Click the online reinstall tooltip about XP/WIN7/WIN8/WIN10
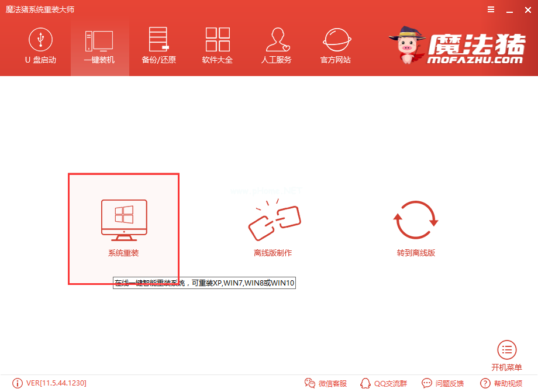Screen dimensions: 538x392 (204, 283)
